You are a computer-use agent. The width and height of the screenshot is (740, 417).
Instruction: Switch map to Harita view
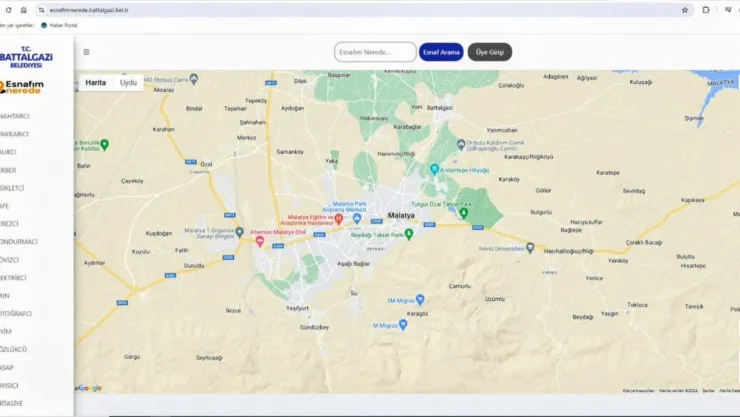[96, 83]
